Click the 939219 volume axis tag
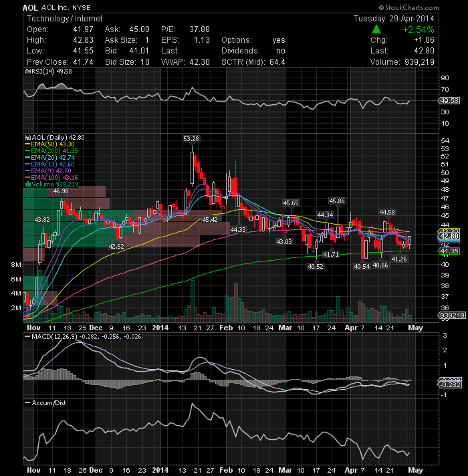Screen dimensions: 468x476 pyautogui.click(x=452, y=315)
